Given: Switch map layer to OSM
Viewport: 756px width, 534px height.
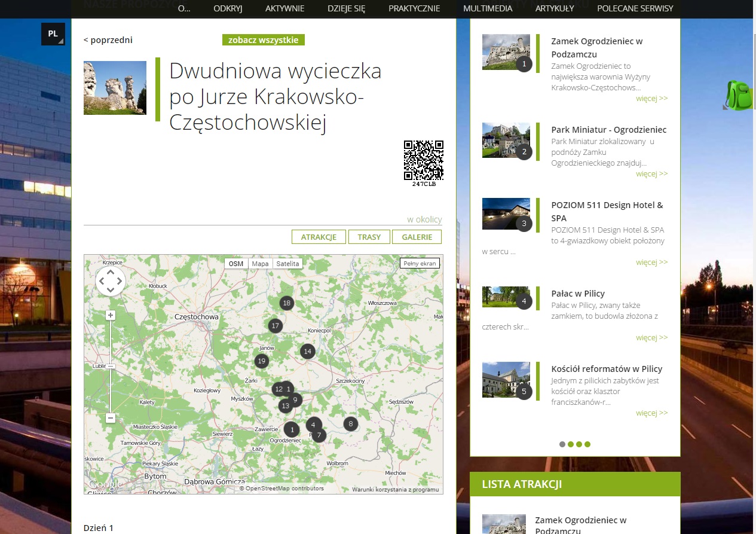Looking at the screenshot, I should (x=236, y=264).
